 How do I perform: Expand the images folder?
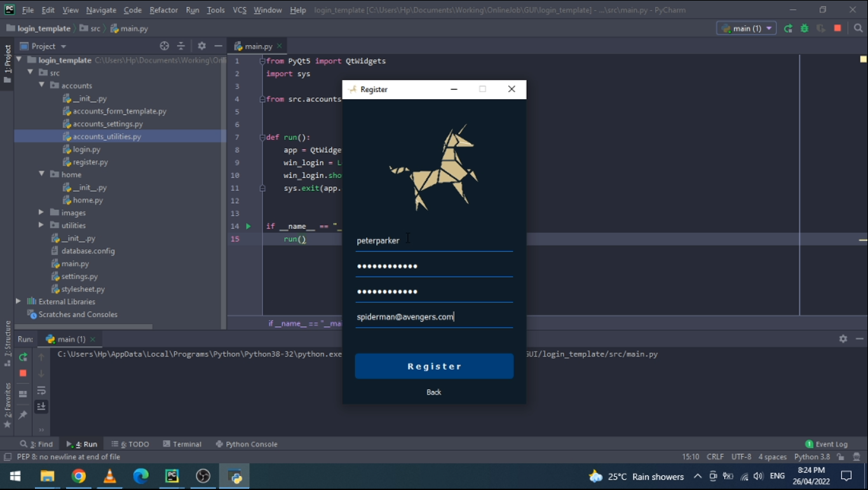41,212
